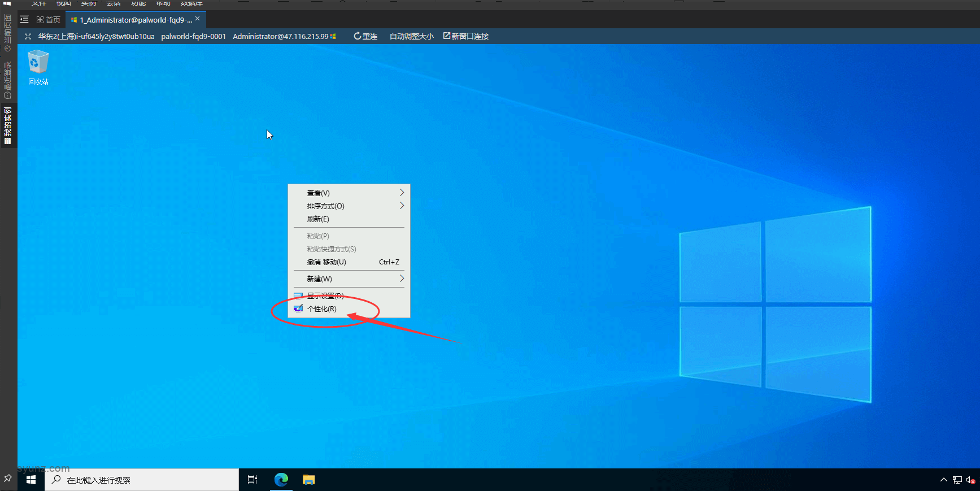
Task: Launch Microsoft Edge from the taskbar
Action: coord(281,480)
